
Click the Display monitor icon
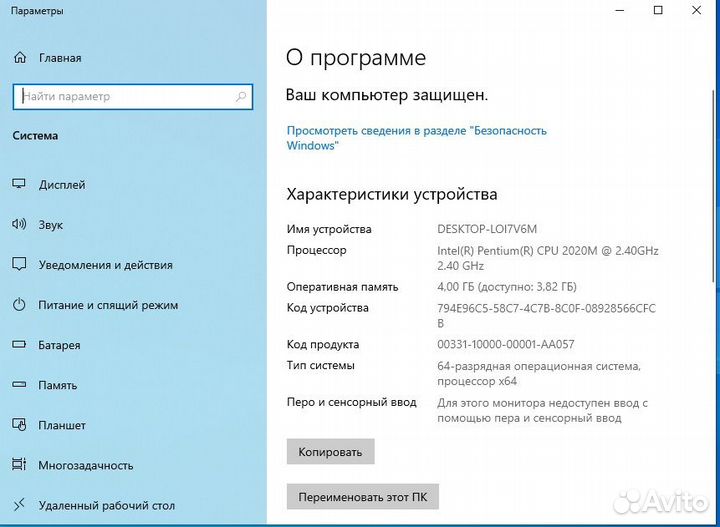[19, 184]
